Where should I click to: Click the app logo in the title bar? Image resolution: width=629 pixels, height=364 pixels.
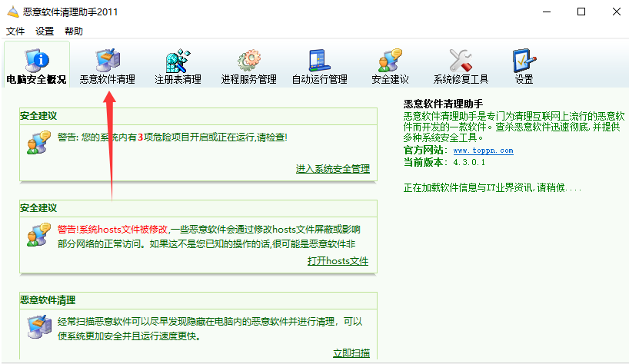(x=13, y=12)
